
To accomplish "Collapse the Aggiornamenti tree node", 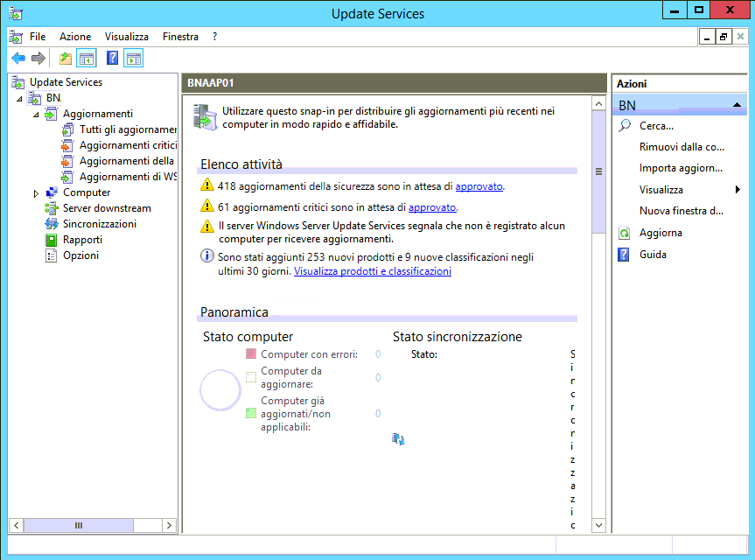I will [x=36, y=114].
